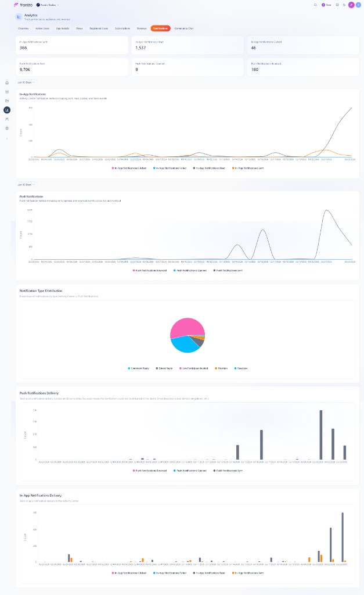Toggle Comment Reply legend in pie chart
The image size is (364, 595).
[139, 368]
